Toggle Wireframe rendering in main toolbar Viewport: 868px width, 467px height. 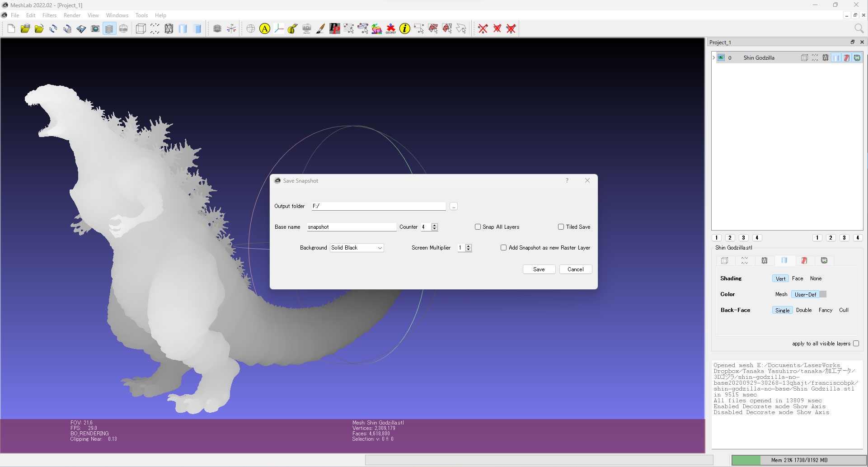[x=169, y=28]
